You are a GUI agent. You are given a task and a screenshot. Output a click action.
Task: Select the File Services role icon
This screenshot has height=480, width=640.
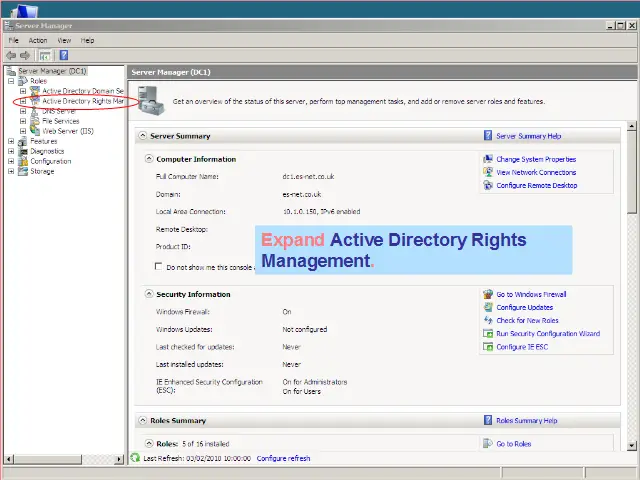(35, 121)
